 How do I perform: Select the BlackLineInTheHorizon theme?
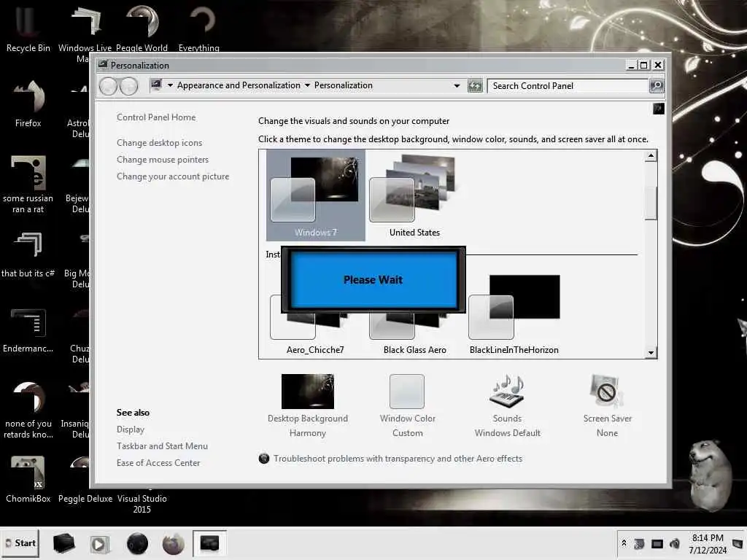click(514, 314)
